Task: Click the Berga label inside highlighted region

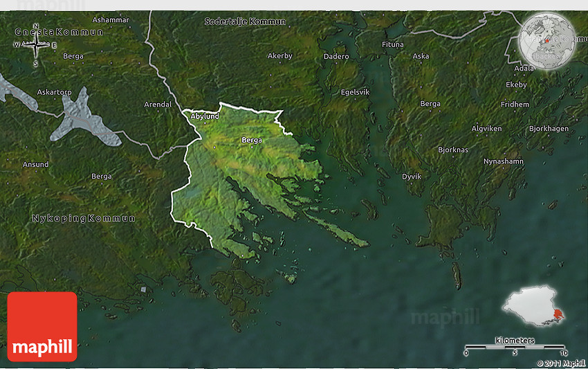Action: [x=252, y=140]
